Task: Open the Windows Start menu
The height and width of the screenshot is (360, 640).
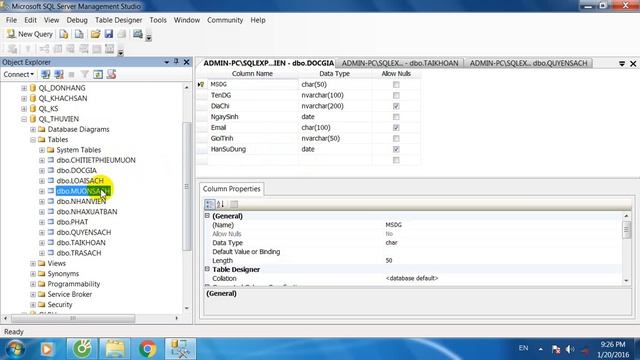Action: (16, 349)
